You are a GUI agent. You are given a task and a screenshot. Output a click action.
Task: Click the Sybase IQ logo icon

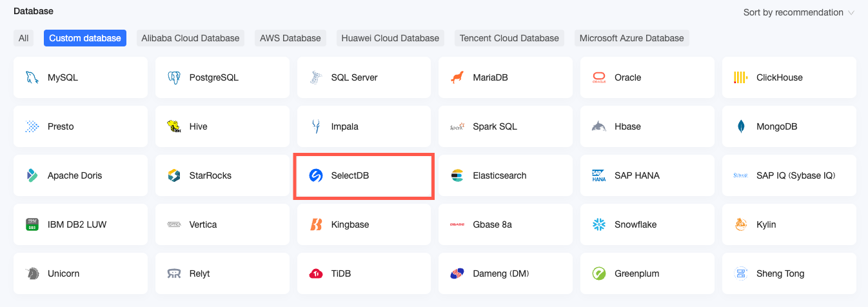pos(740,175)
